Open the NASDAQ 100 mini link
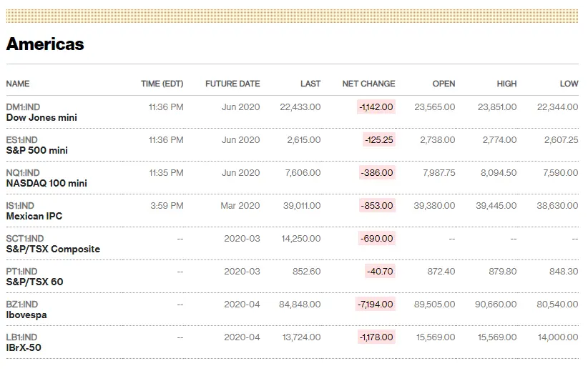The image size is (588, 376). [x=46, y=183]
